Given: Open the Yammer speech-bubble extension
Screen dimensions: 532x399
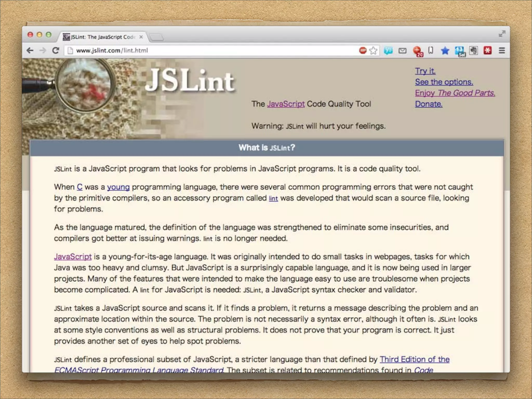Looking at the screenshot, I should click(388, 50).
